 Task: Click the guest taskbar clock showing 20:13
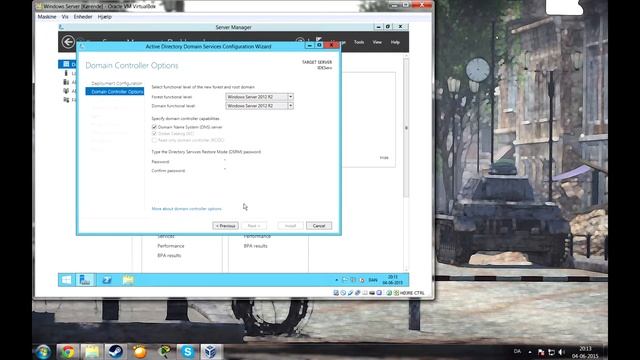(392, 280)
